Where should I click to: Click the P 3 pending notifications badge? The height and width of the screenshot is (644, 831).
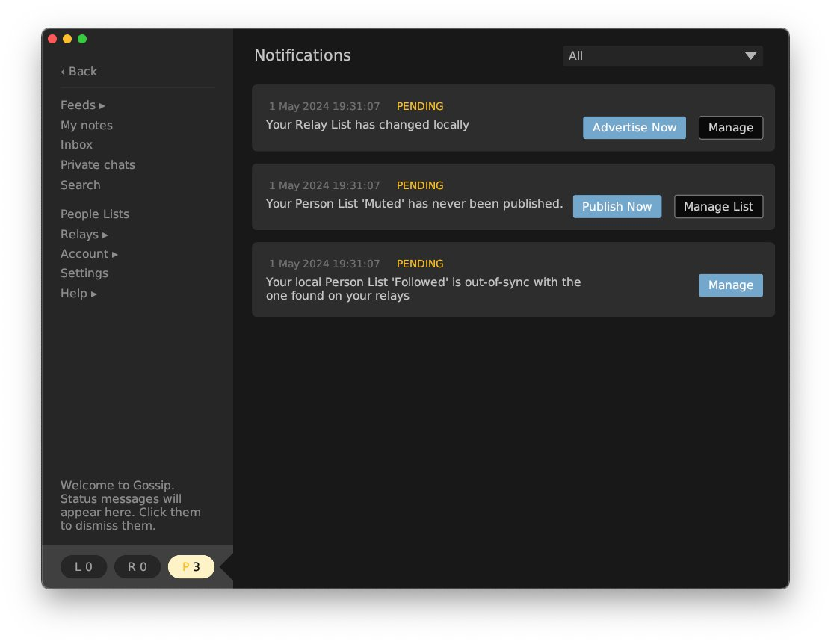click(191, 566)
